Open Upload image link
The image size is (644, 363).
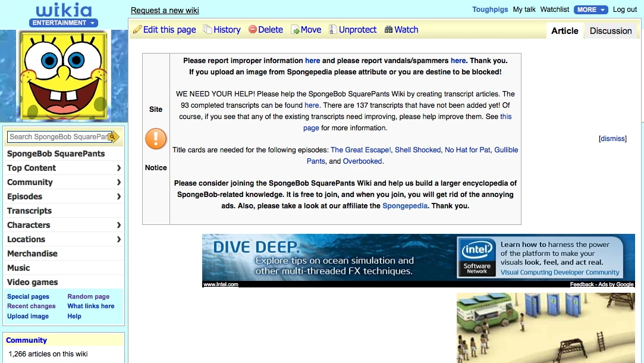point(28,316)
